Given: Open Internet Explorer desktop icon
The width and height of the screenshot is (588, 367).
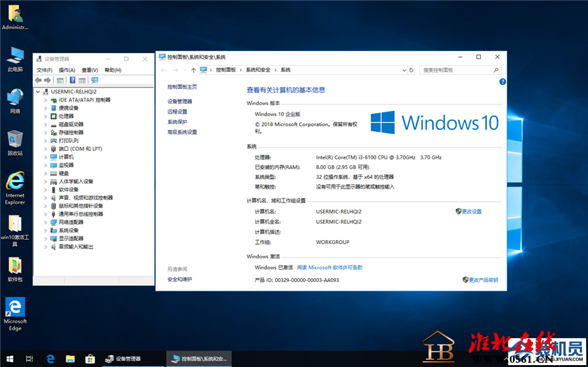Looking at the screenshot, I should click(x=15, y=188).
